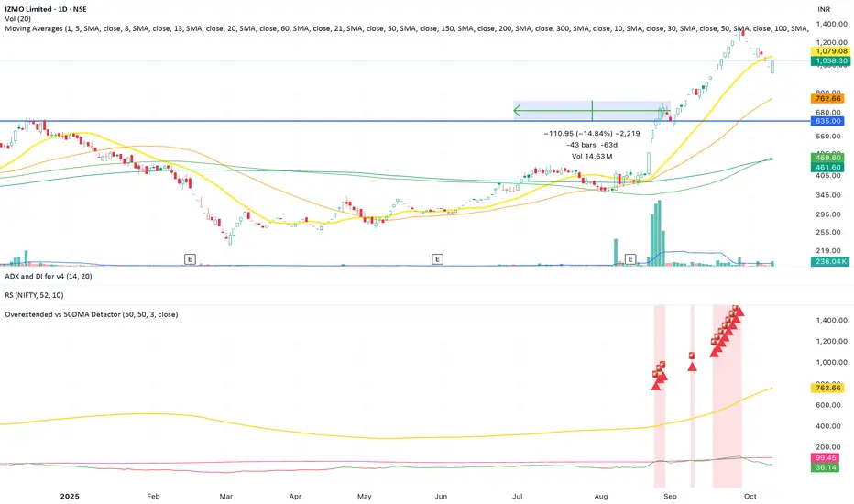854x504 pixels.
Task: Click the Apr label on the time axis
Action: tap(295, 497)
